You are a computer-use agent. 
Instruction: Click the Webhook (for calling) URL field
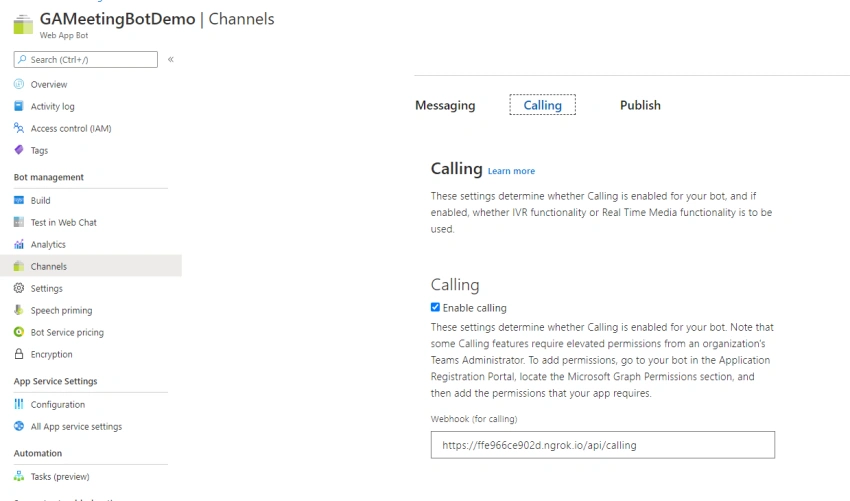click(603, 445)
